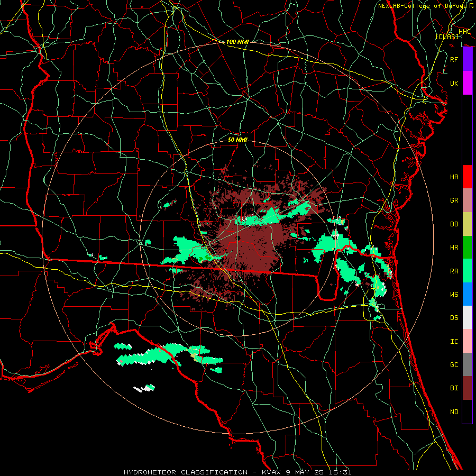Click the 'GC' legend label text
476x476 pixels.
click(454, 365)
